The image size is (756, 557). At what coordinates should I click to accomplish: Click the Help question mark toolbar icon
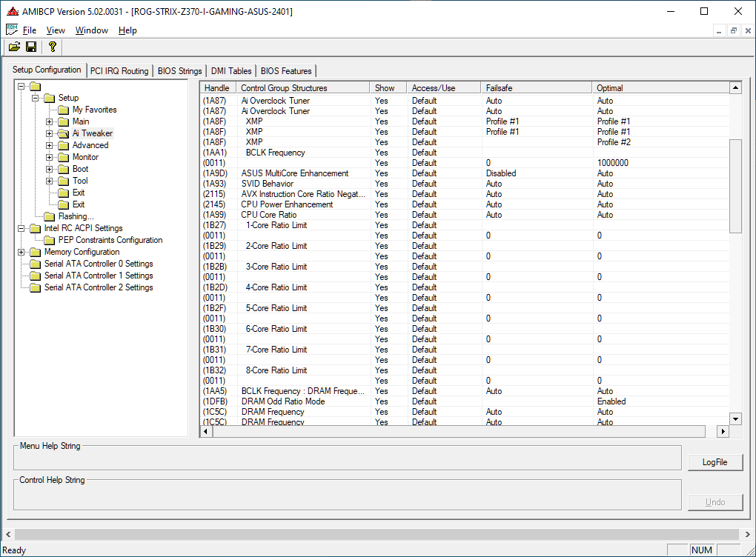point(53,47)
